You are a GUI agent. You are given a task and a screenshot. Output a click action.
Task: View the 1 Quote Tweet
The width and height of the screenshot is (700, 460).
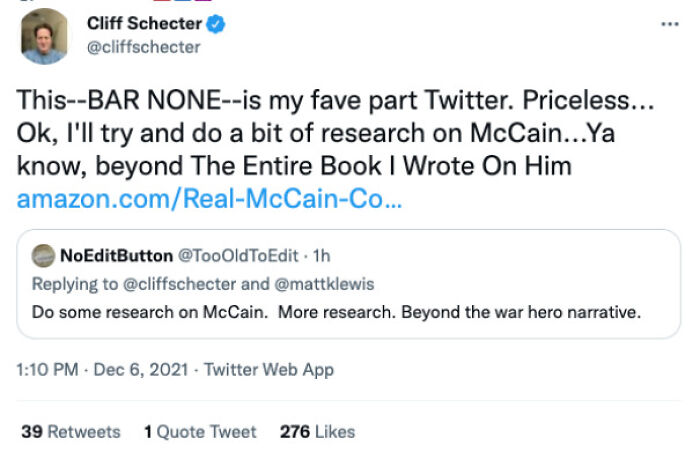pos(200,432)
